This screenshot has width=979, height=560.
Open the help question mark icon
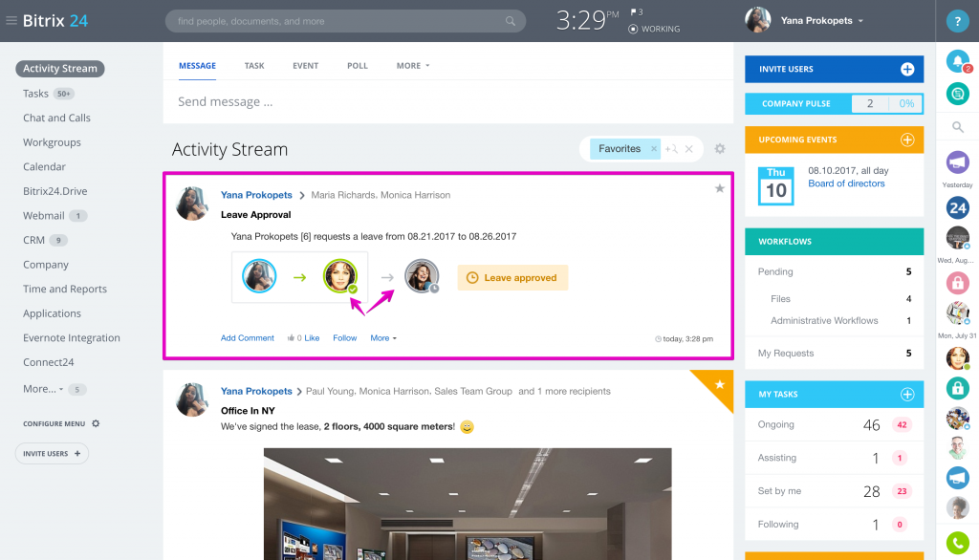pyautogui.click(x=957, y=21)
